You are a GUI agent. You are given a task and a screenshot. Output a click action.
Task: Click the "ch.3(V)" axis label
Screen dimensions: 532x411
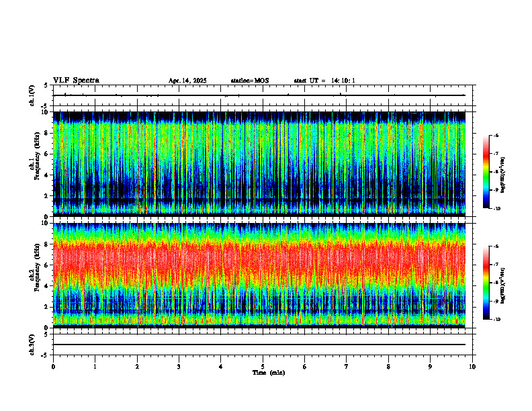pos(32,345)
